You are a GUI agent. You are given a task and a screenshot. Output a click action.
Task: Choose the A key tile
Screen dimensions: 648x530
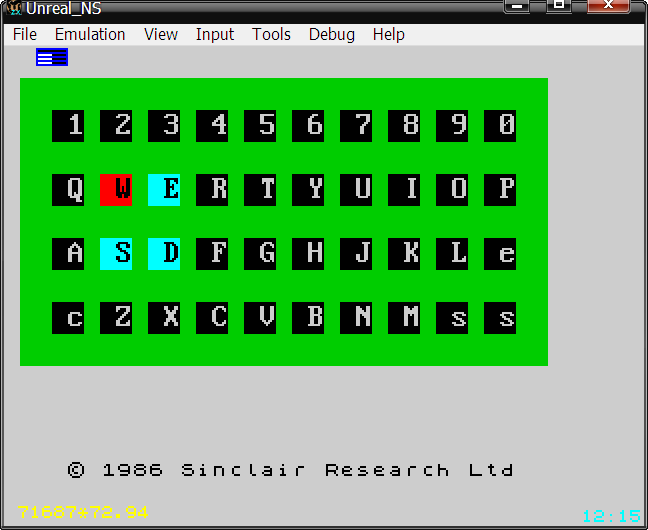click(68, 254)
